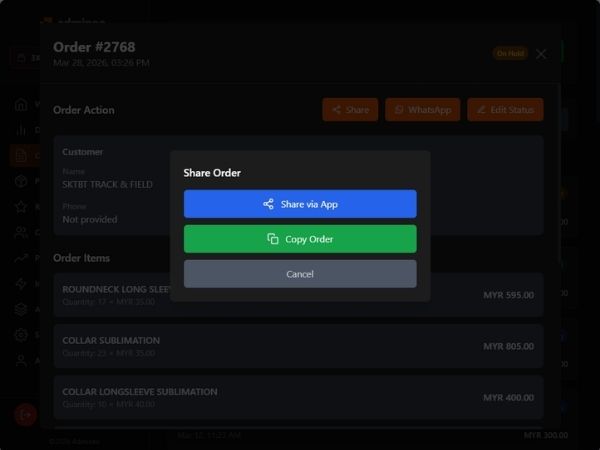
Task: Click the dimmed WhatsApp button
Action: click(423, 110)
